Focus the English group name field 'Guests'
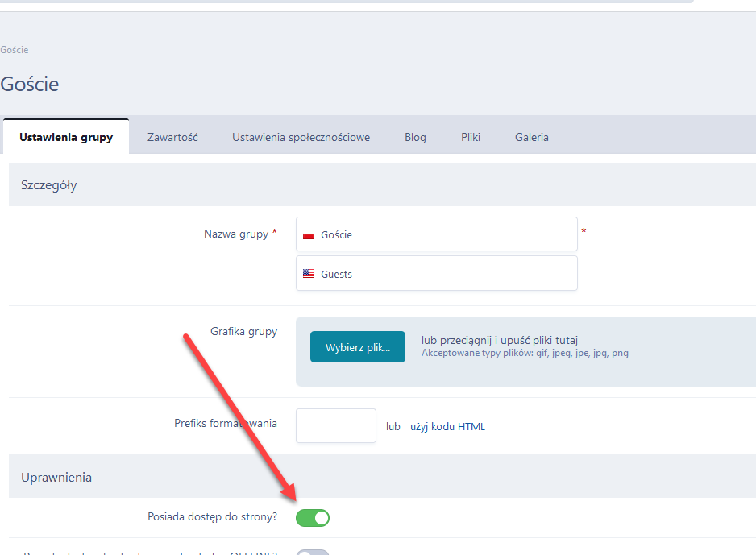Image resolution: width=756 pixels, height=555 pixels. (x=443, y=274)
